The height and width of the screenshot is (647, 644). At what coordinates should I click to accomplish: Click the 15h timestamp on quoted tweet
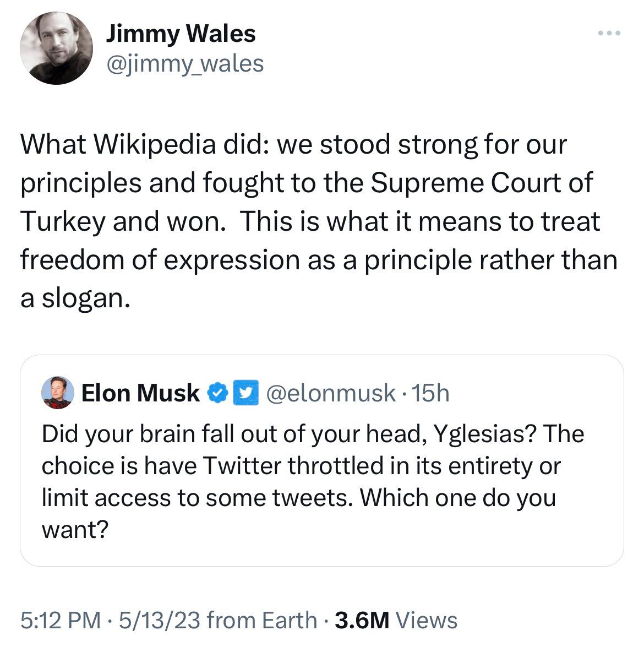point(430,393)
